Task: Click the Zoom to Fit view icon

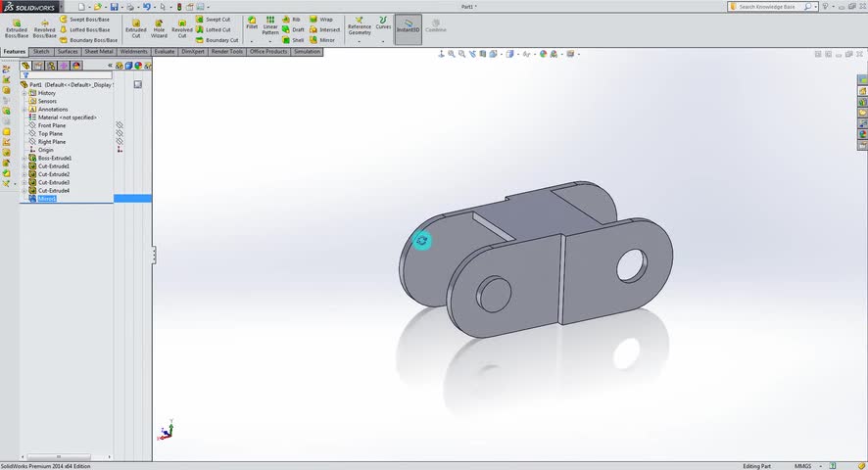Action: click(x=452, y=54)
